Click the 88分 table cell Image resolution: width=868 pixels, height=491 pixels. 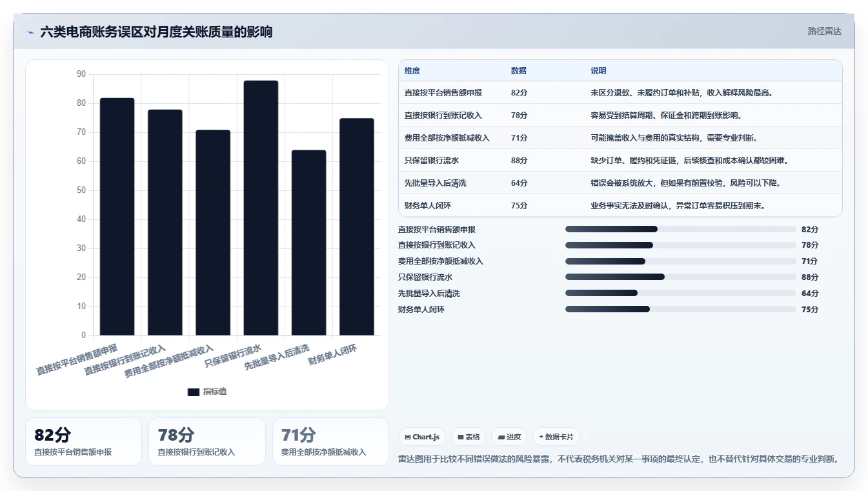[x=519, y=161]
